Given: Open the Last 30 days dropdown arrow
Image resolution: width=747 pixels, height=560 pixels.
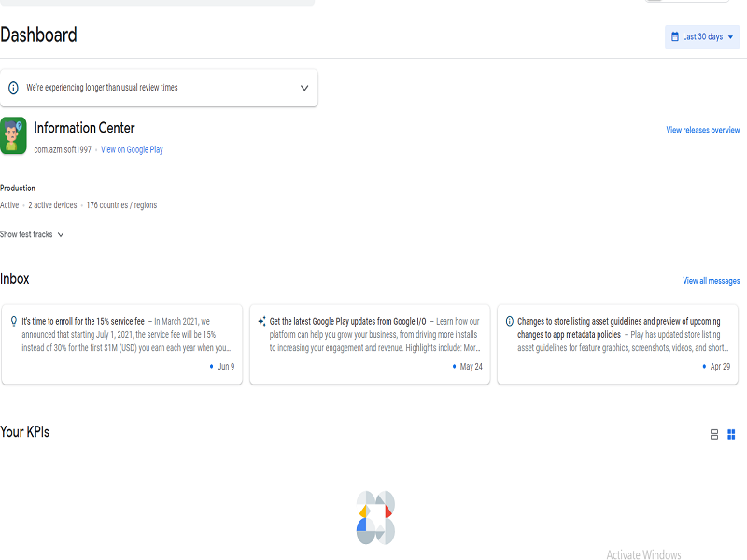Looking at the screenshot, I should 730,37.
